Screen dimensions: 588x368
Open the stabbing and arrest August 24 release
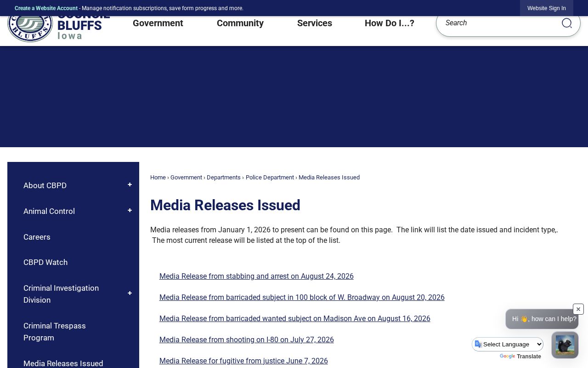(x=256, y=276)
